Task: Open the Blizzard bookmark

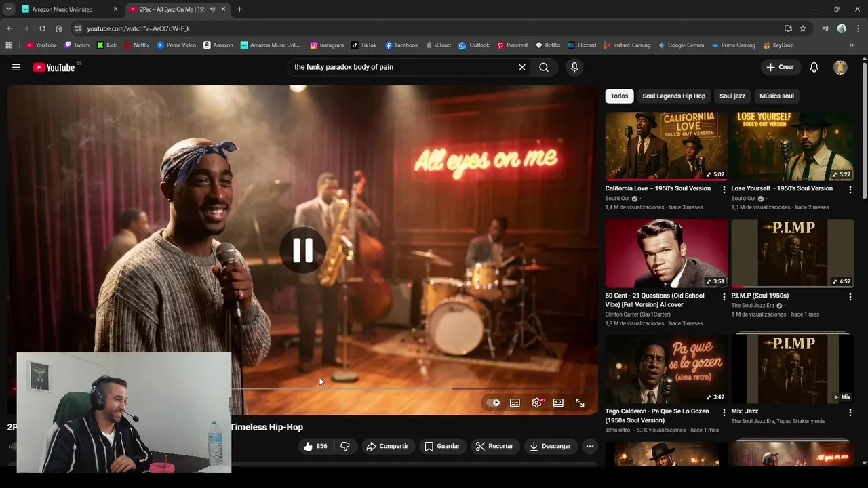Action: tap(582, 45)
